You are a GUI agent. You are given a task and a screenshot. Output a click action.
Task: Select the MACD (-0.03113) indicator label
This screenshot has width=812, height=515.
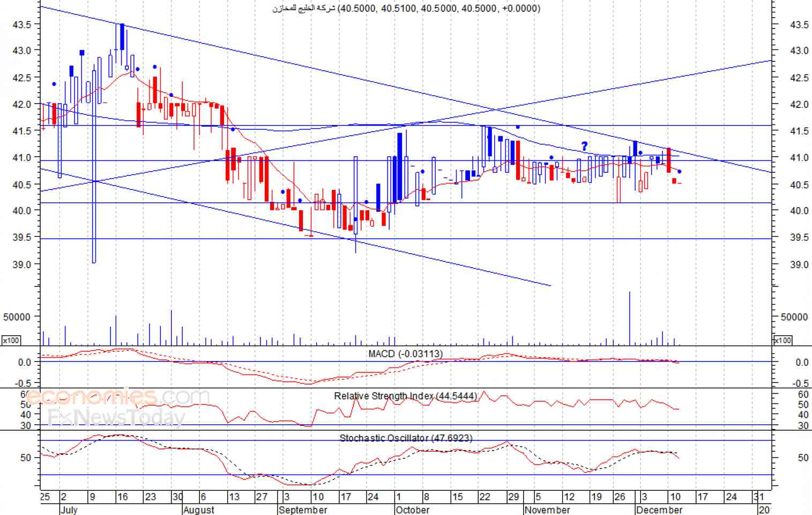[405, 354]
